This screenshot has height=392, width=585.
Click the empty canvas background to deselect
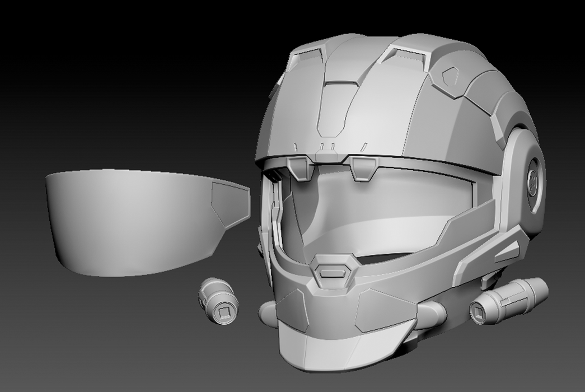tap(112, 84)
